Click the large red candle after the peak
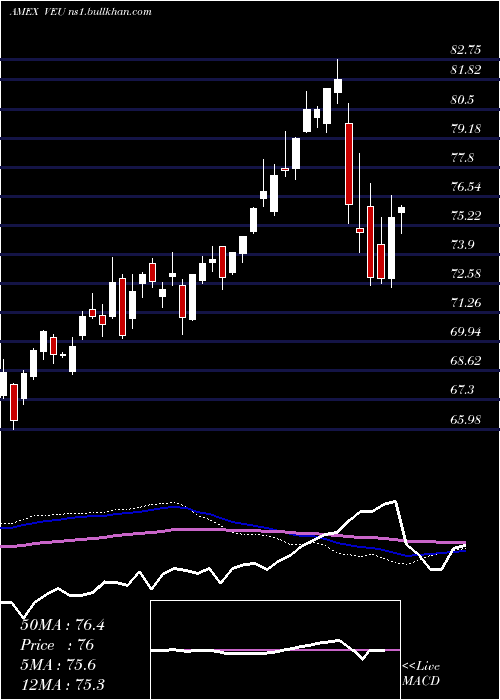Image resolution: width=500 pixels, height=700 pixels. click(x=349, y=164)
